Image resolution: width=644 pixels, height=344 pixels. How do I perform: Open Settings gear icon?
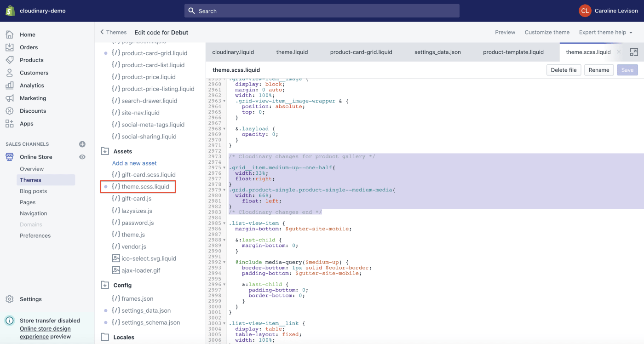(9, 299)
